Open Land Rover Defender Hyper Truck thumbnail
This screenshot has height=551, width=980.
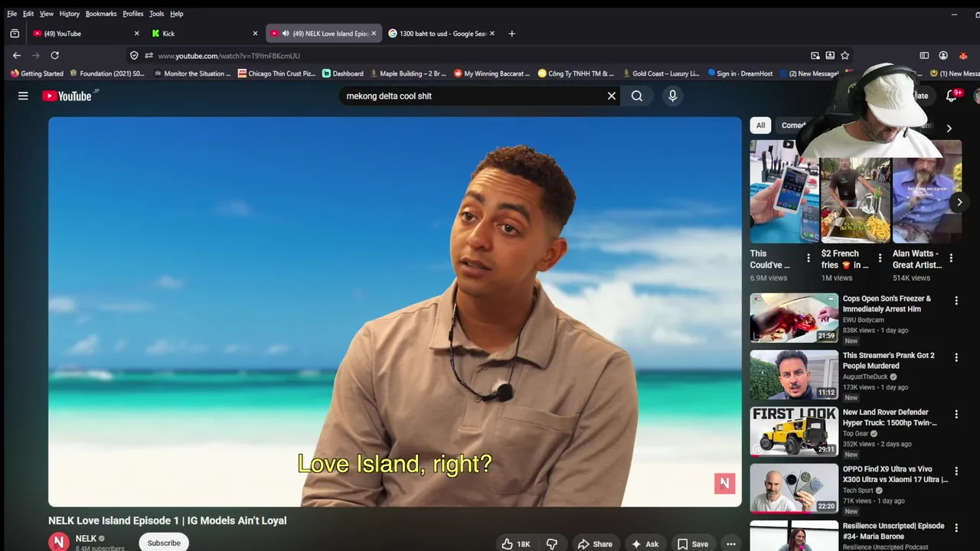pos(794,431)
